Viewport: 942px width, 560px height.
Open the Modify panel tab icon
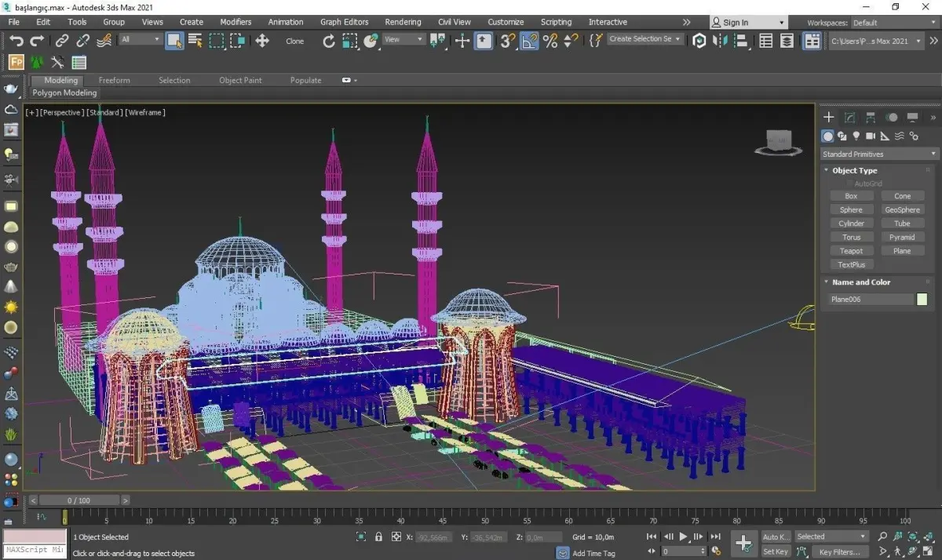(849, 118)
